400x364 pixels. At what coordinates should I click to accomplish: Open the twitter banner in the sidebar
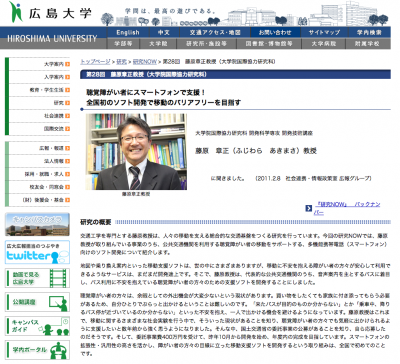37,252
